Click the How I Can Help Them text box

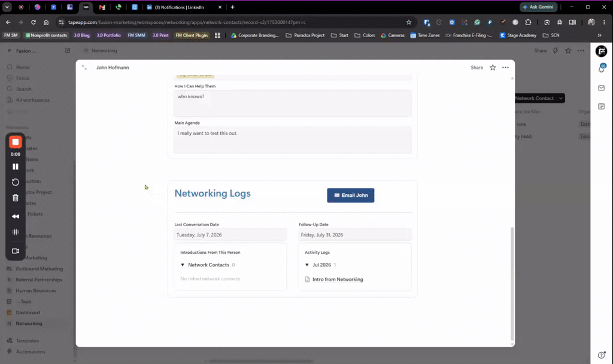tap(292, 103)
